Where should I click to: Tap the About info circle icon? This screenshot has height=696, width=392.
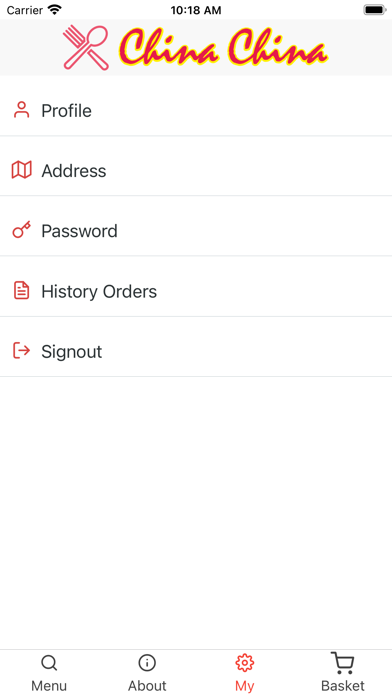pos(147,663)
